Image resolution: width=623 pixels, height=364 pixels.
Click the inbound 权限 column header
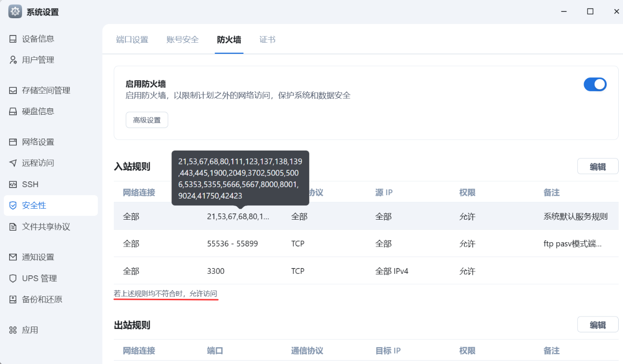click(x=467, y=192)
